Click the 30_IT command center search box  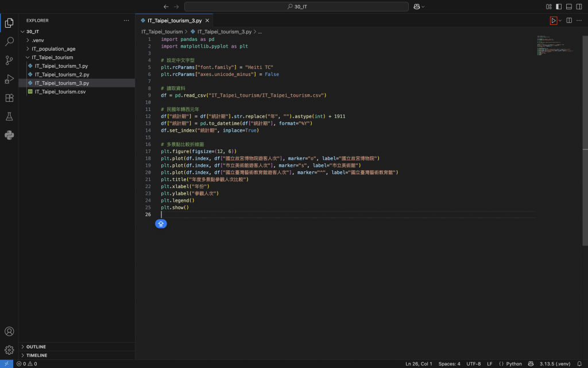click(x=296, y=6)
